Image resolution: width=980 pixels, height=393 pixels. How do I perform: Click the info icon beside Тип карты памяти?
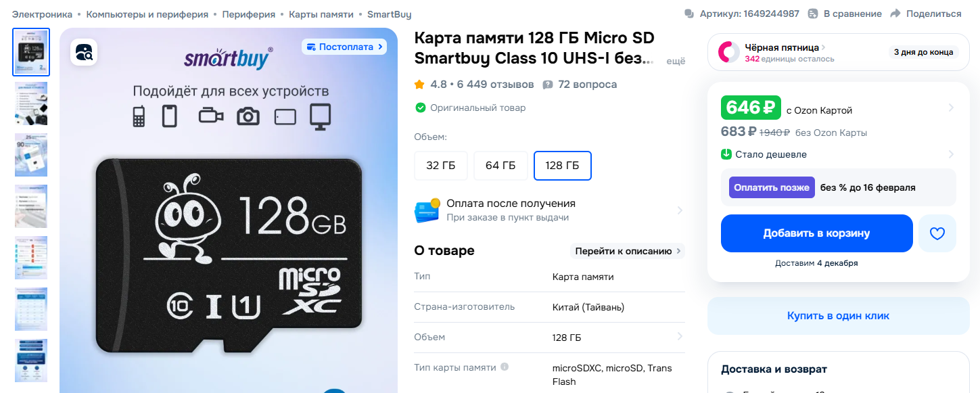click(x=505, y=367)
